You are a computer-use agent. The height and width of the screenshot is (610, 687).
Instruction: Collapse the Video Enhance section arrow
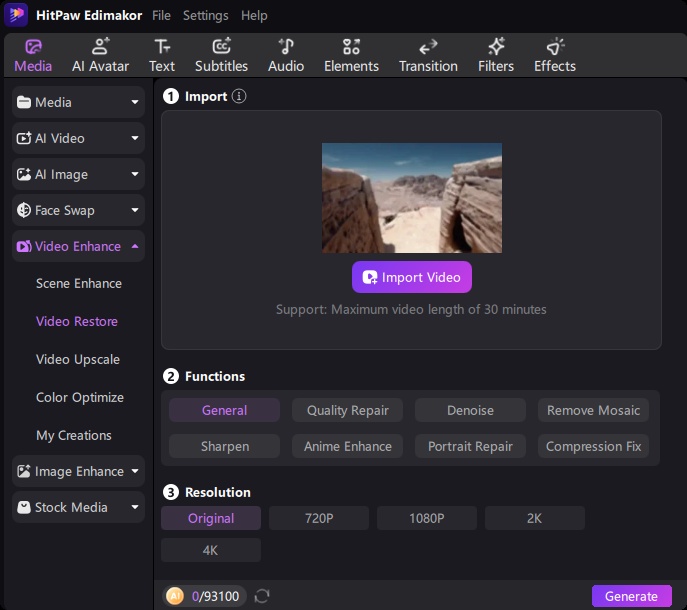click(135, 246)
